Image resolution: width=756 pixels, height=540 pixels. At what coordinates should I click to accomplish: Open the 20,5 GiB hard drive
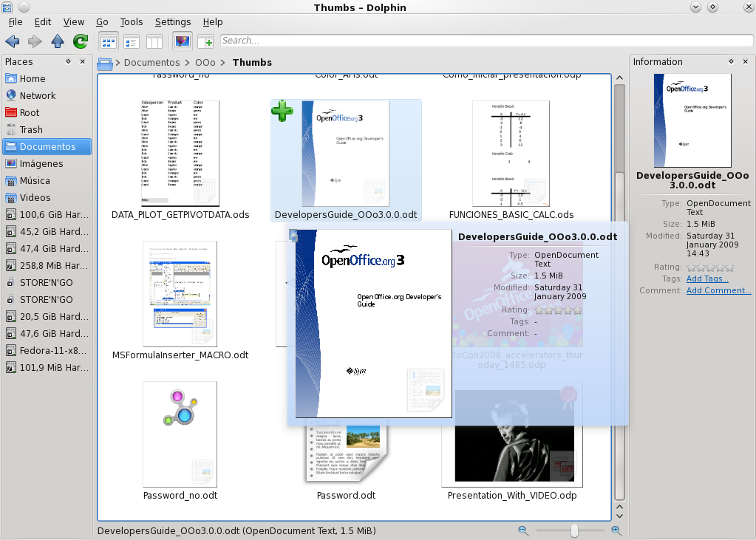[x=47, y=316]
